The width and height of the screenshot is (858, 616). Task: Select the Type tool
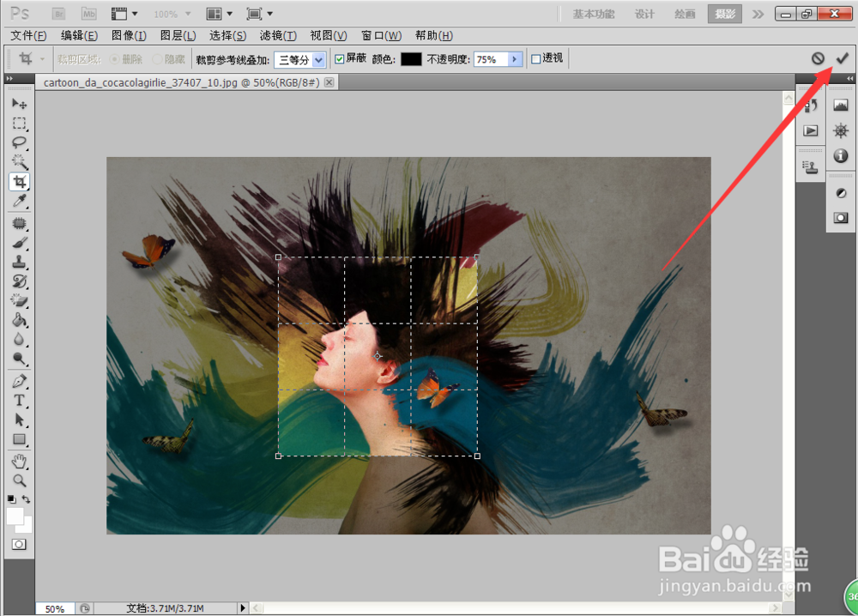tap(19, 401)
